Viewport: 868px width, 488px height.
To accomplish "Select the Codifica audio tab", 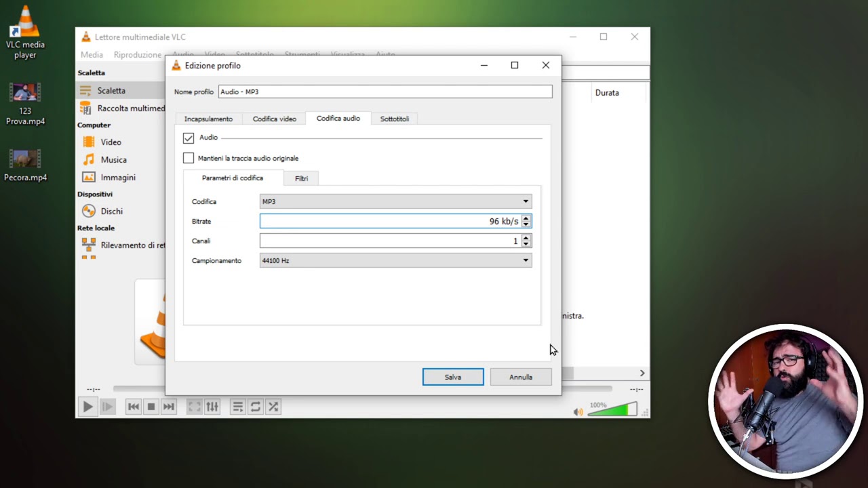I will click(338, 118).
